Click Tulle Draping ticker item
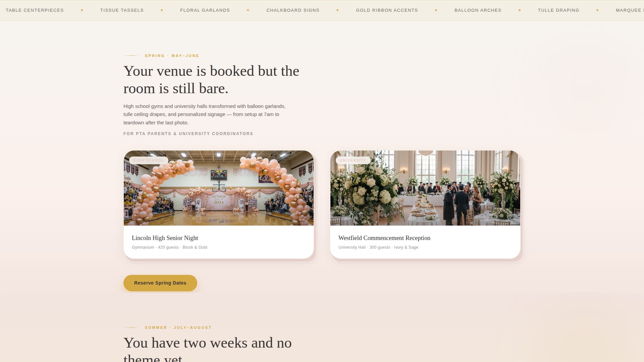Viewport: 644px width, 362px height. pyautogui.click(x=558, y=10)
